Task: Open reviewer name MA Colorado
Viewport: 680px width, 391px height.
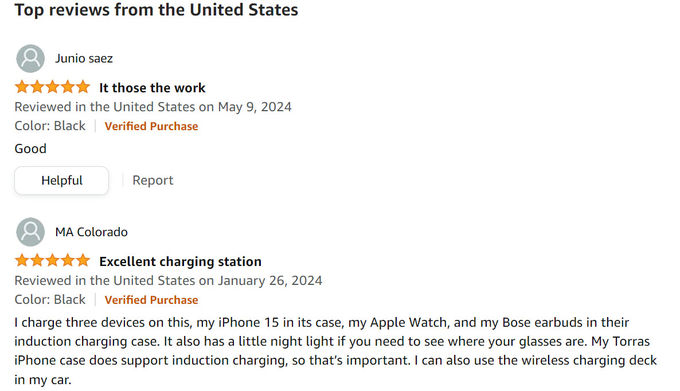Action: (x=91, y=232)
